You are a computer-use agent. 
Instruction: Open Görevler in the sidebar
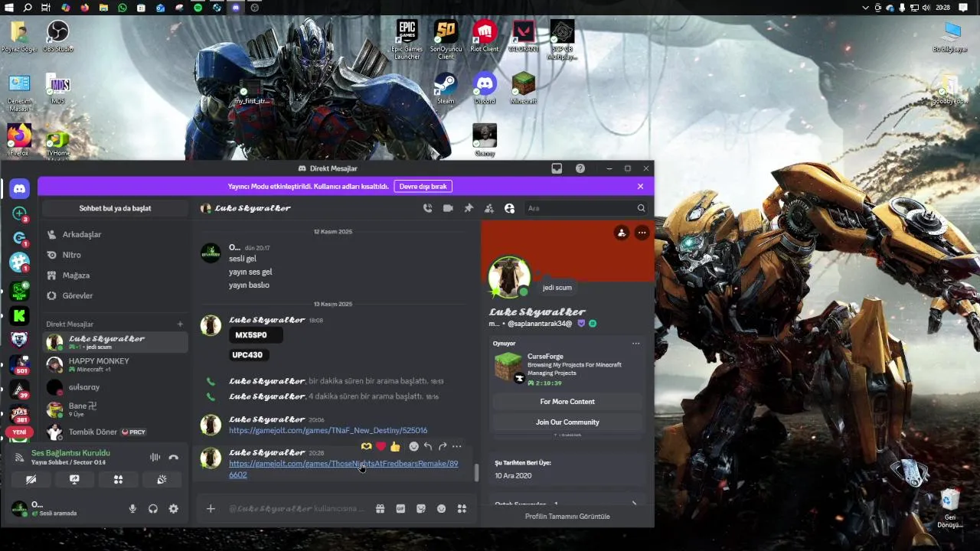pyautogui.click(x=116, y=295)
